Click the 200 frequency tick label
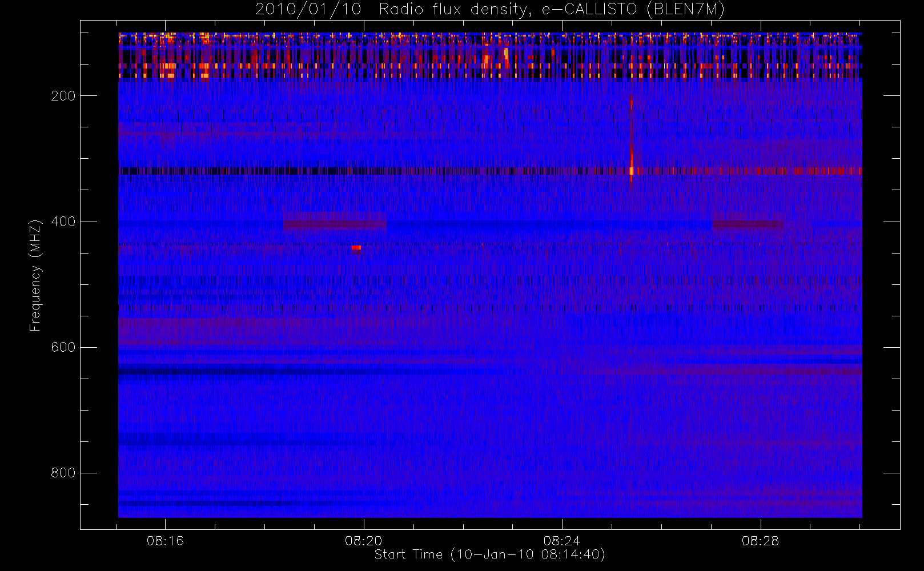Screen dimensions: 924x571 [63, 96]
